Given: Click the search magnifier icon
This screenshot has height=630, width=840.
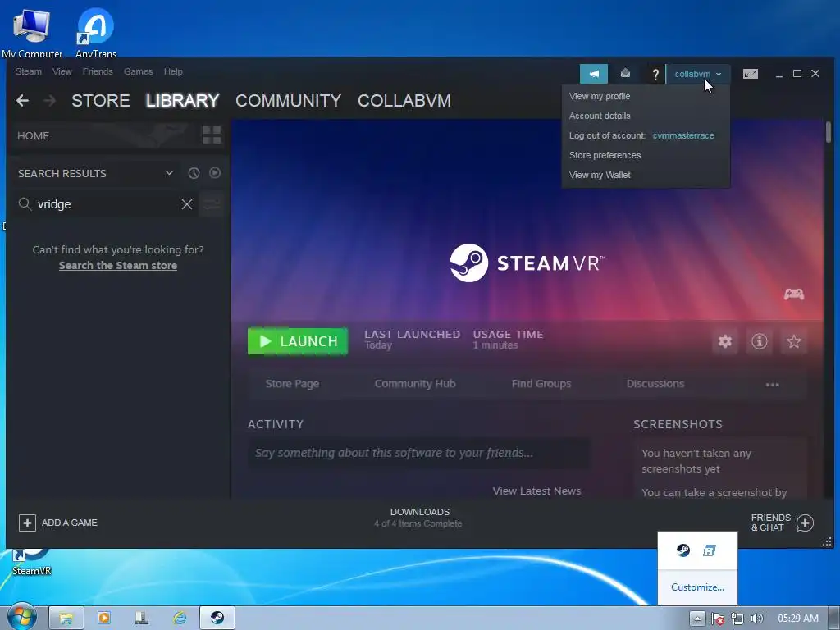Looking at the screenshot, I should [25, 204].
